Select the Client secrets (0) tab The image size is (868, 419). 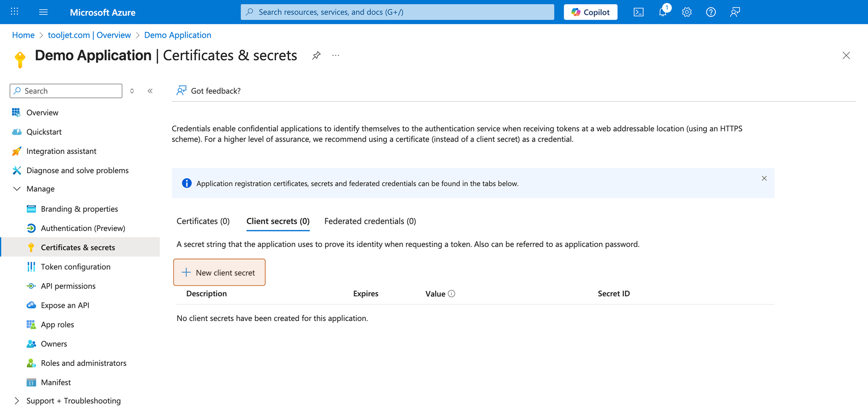(x=278, y=221)
